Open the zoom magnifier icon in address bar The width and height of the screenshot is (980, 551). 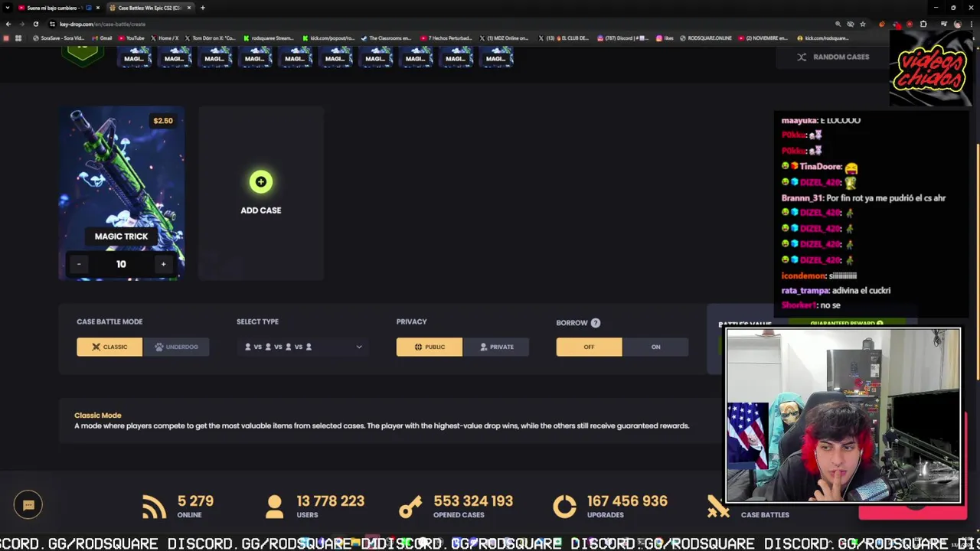pyautogui.click(x=838, y=24)
